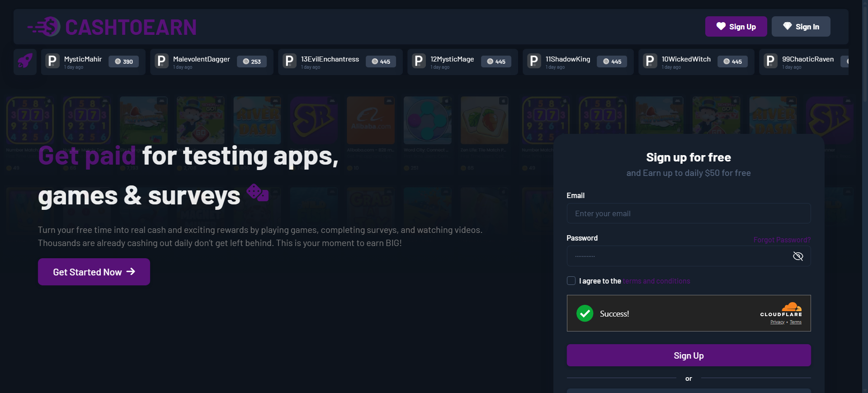
Task: Submit the form with Sign Up button
Action: coord(688,355)
